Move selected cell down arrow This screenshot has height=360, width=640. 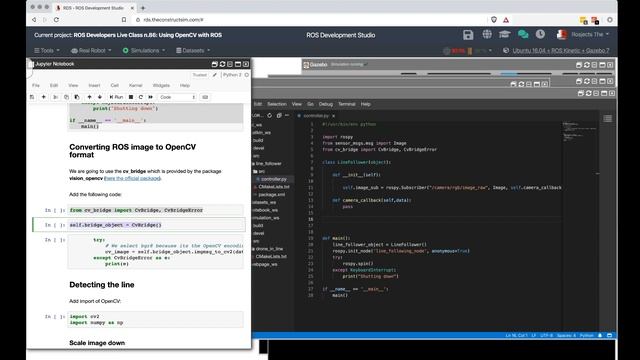click(100, 97)
